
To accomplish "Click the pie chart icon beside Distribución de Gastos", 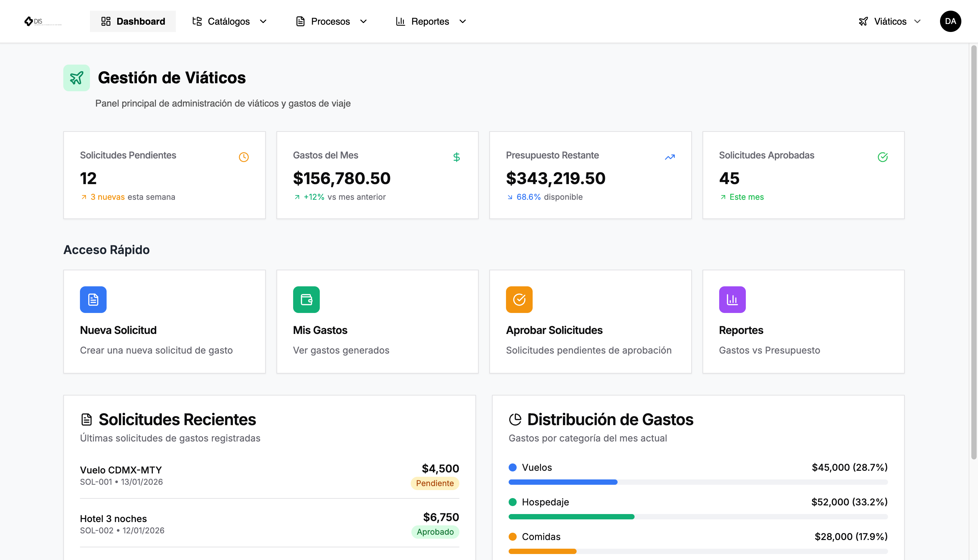I will 515,419.
